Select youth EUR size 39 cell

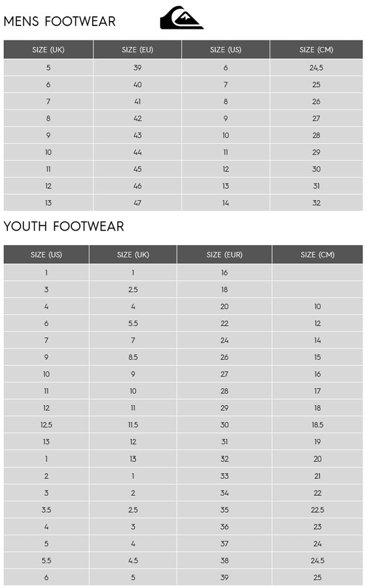pos(224,578)
